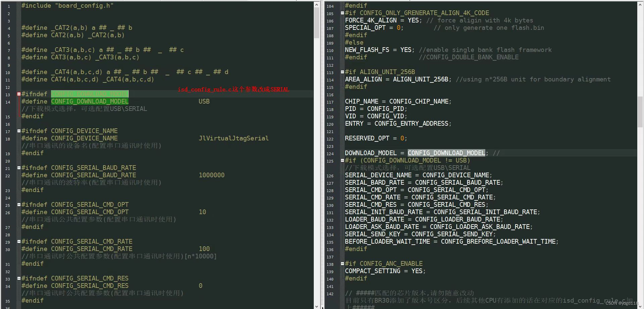Image resolution: width=644 pixels, height=309 pixels.
Task: Click the #include "board_config.h" line
Action: tap(67, 6)
